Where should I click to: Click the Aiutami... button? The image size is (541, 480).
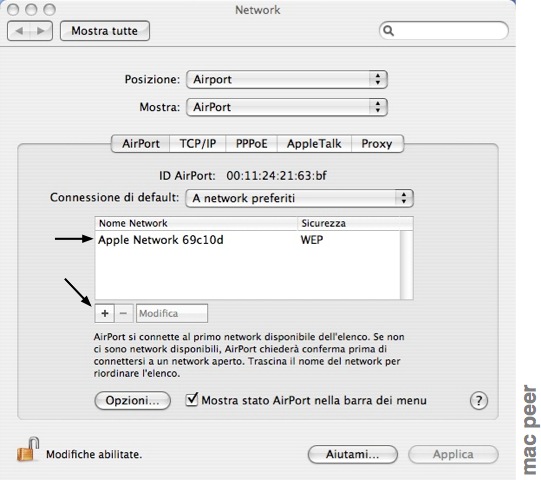(x=353, y=454)
